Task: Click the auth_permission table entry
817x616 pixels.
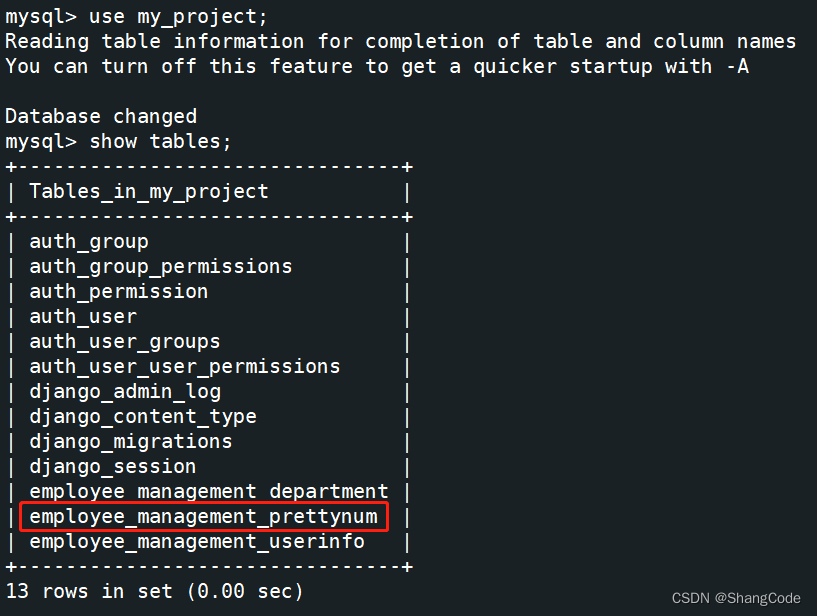Action: 118,292
